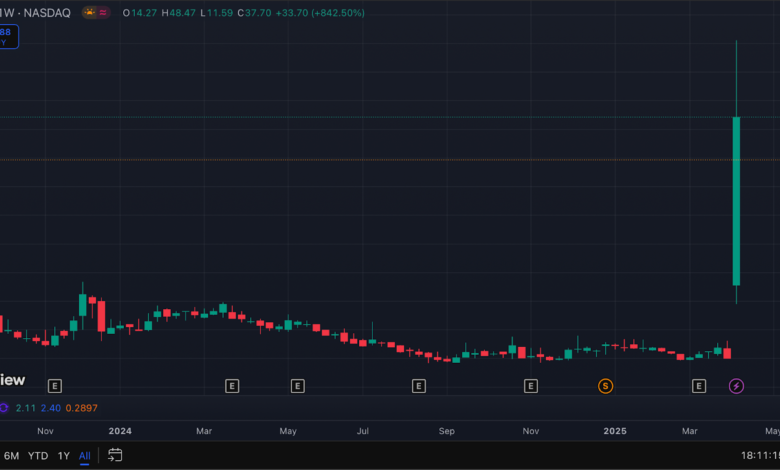The height and width of the screenshot is (470, 780).
Task: Open the earnings marker near March 2025
Action: (699, 385)
